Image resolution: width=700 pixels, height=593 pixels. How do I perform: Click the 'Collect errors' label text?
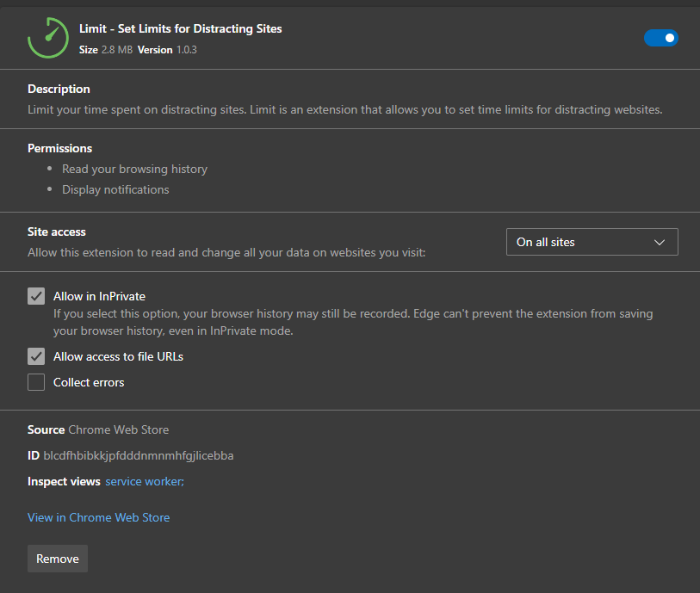point(89,382)
